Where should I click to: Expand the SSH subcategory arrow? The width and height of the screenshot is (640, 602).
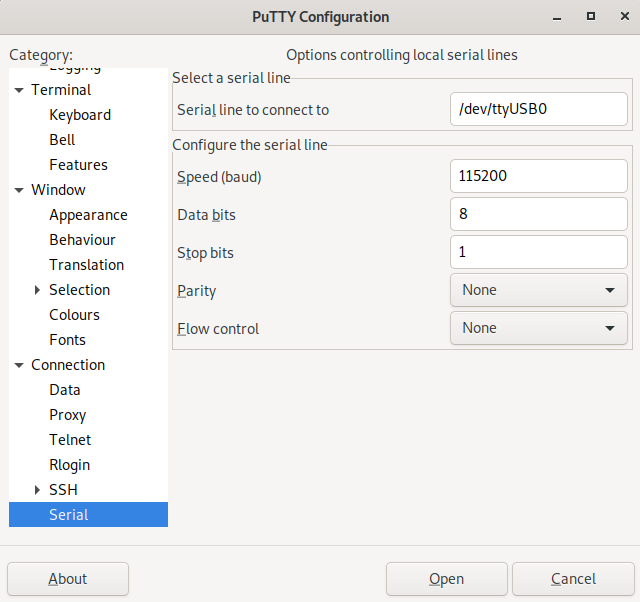(x=37, y=490)
